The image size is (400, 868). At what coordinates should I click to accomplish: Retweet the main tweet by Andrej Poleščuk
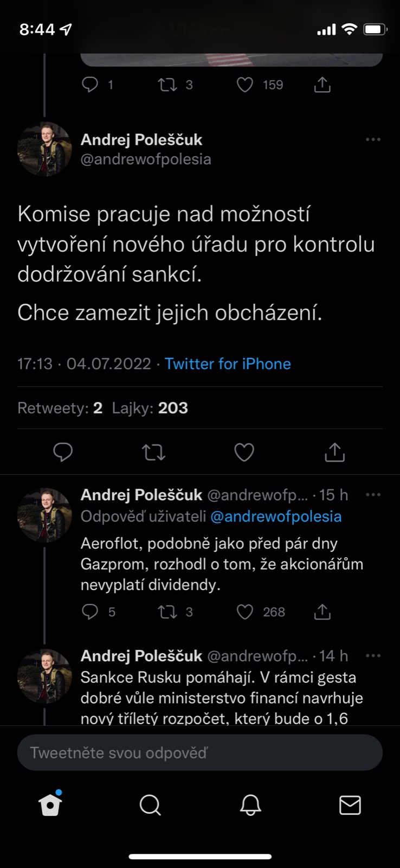tap(153, 452)
